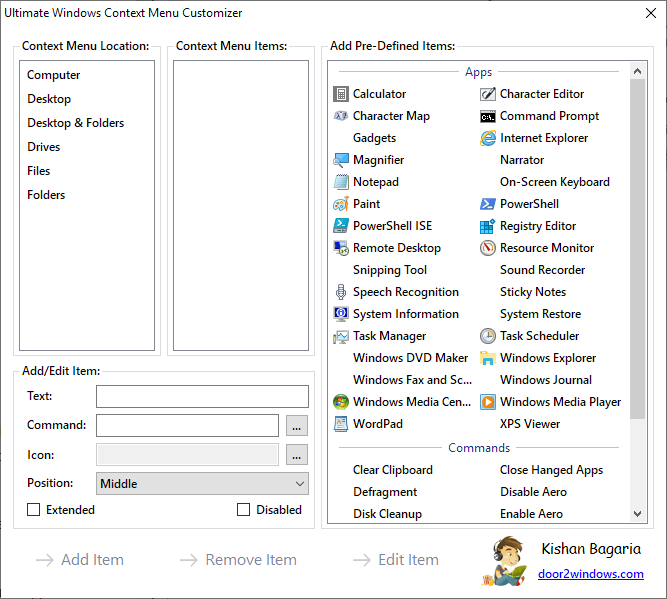667x599 pixels.
Task: Click the PowerShell ISE icon
Action: coord(341,226)
